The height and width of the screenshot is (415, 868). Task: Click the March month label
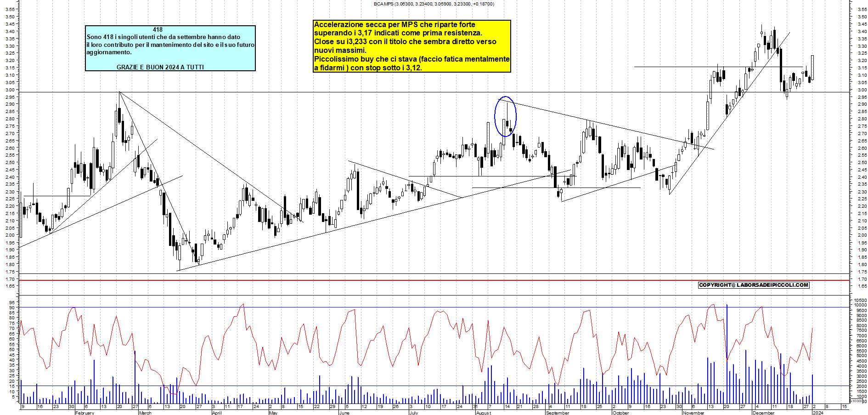pos(145,413)
